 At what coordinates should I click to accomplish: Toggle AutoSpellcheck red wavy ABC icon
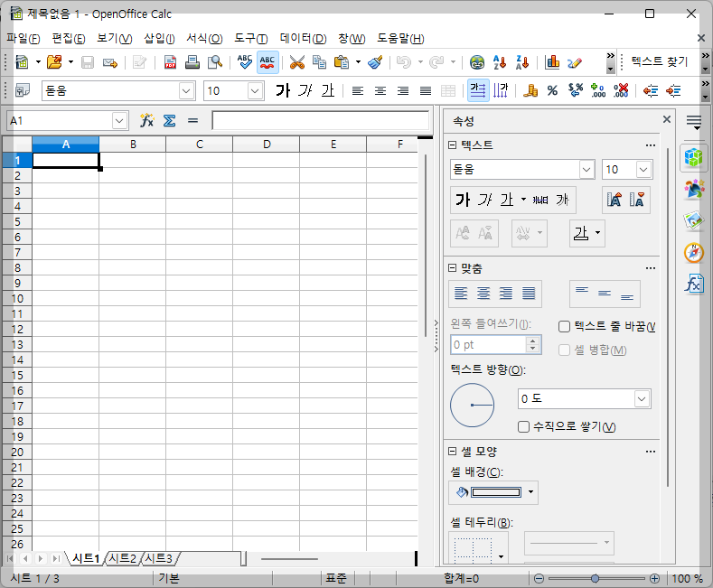(x=267, y=61)
